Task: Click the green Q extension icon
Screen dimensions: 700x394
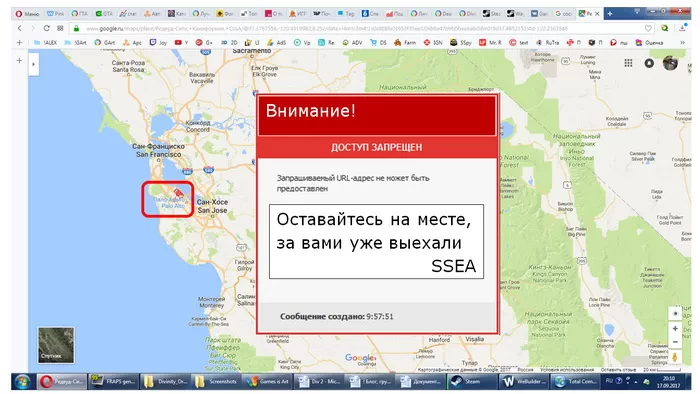Action: click(x=665, y=28)
